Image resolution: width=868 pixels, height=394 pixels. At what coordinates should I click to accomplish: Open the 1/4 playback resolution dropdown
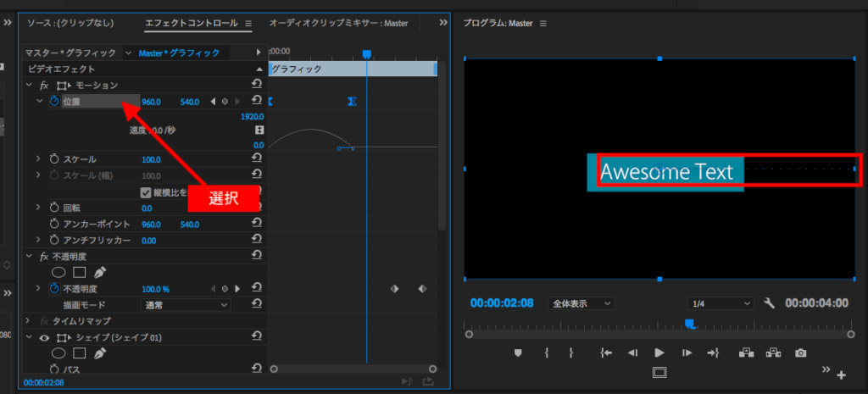click(721, 303)
